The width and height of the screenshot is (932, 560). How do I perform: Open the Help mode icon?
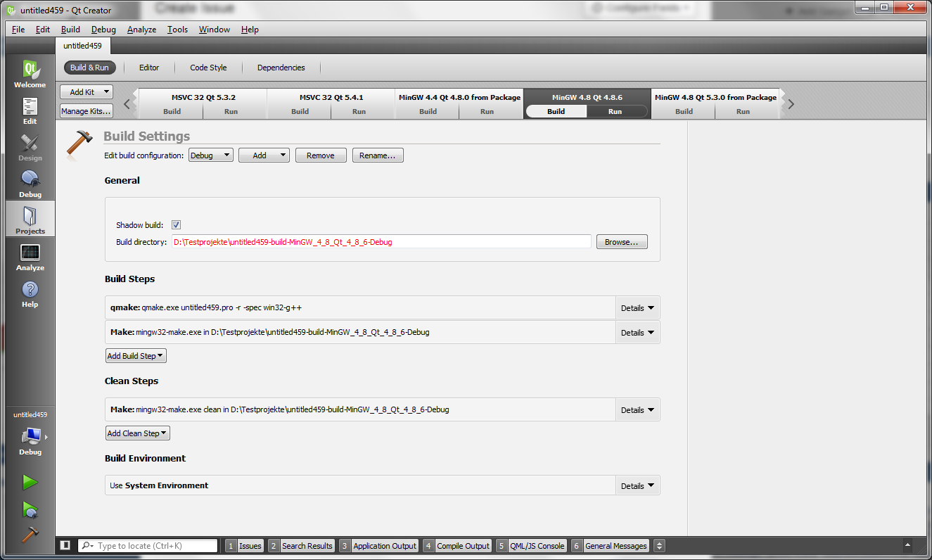pyautogui.click(x=30, y=293)
